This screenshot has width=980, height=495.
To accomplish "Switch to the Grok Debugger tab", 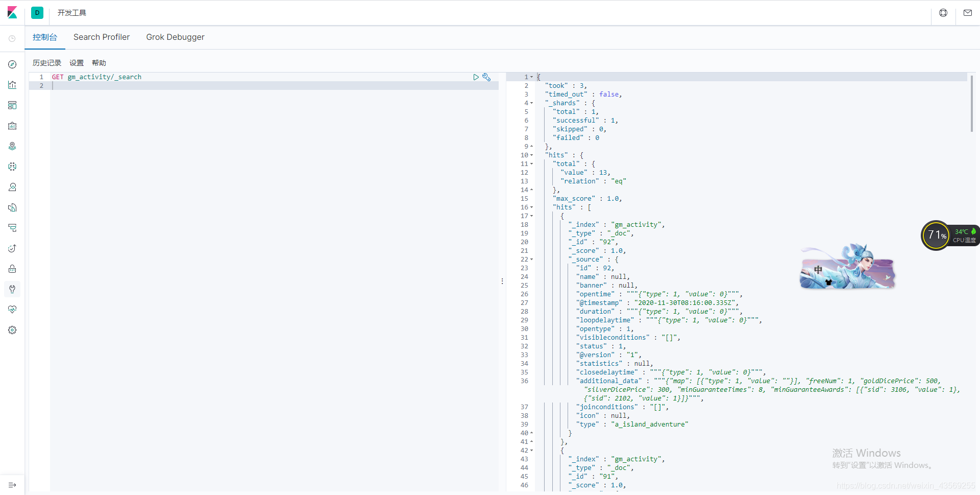I will pos(175,37).
